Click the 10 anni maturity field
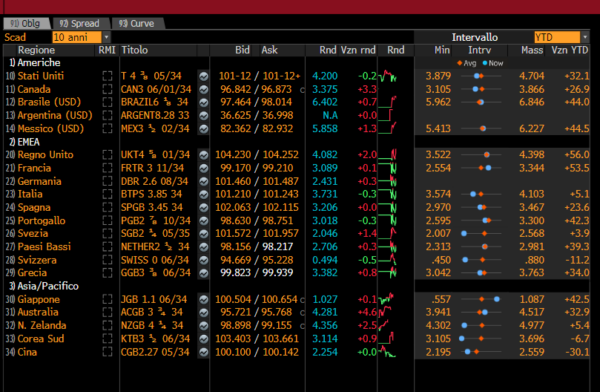The height and width of the screenshot is (392, 600). point(77,37)
